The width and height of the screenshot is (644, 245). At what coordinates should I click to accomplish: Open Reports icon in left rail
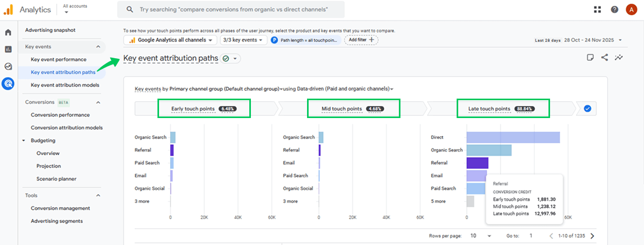point(8,49)
